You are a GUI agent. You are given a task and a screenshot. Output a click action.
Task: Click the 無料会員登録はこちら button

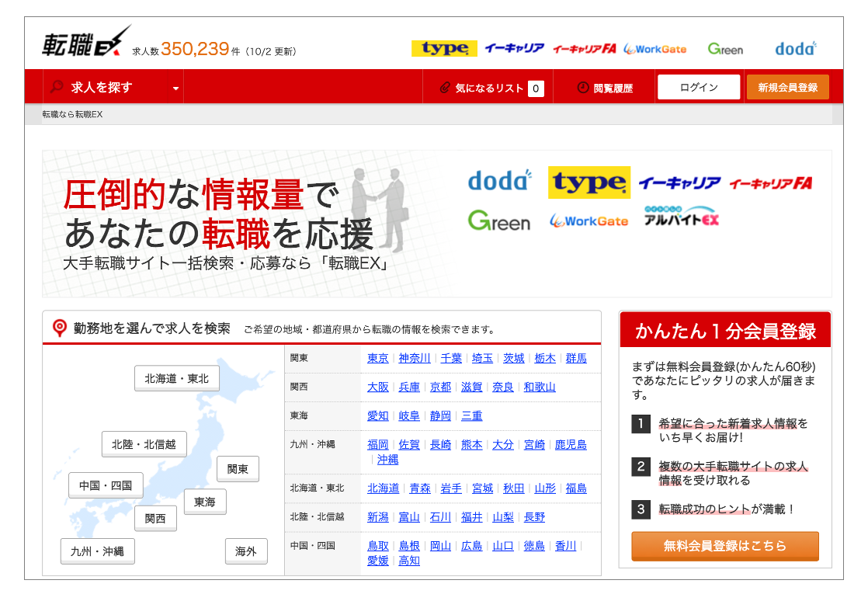[725, 546]
